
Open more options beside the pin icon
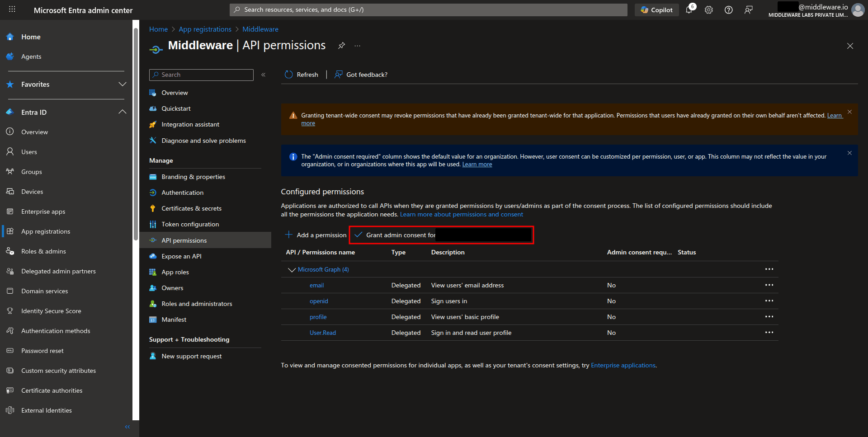358,46
